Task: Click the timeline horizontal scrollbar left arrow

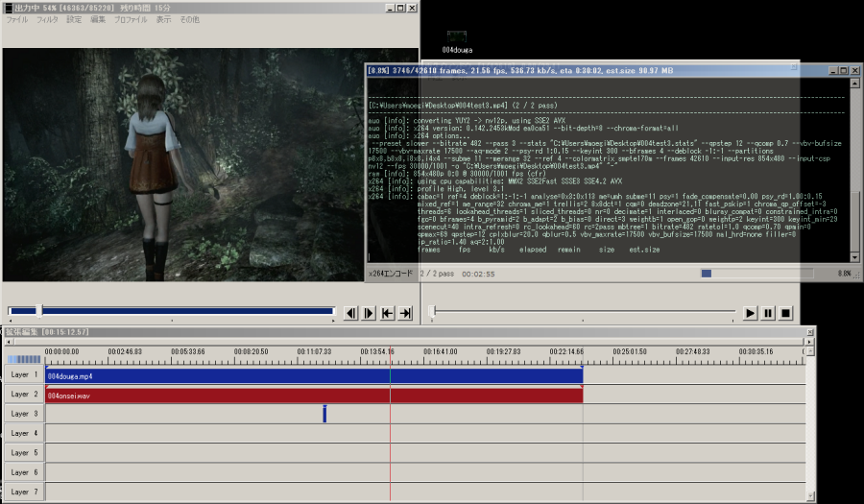Action: coord(9,342)
